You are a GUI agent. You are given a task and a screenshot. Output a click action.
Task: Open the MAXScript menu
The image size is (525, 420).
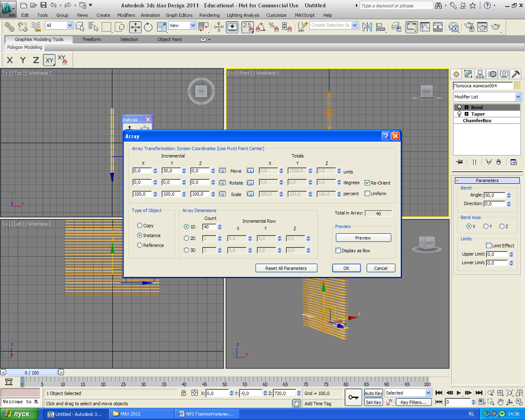305,15
